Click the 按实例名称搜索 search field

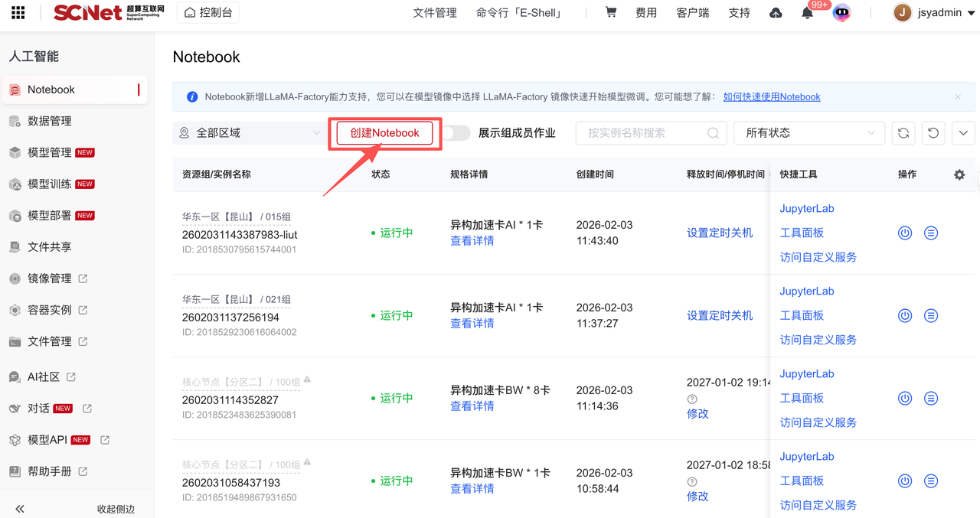(x=643, y=133)
